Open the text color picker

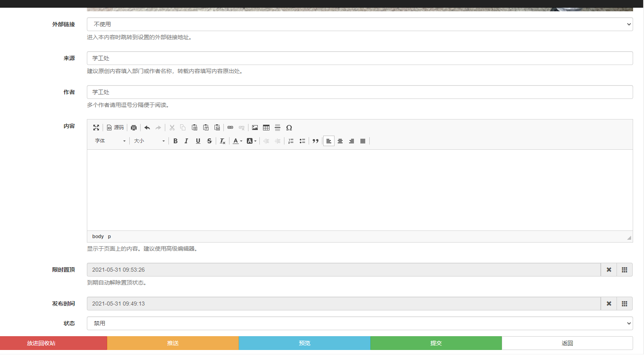[x=237, y=141]
